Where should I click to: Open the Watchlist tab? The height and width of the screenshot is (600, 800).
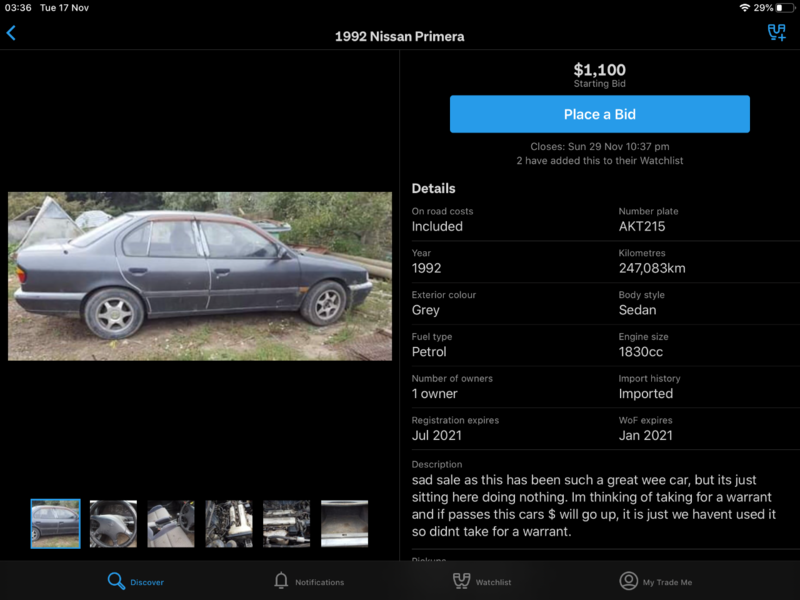point(482,581)
